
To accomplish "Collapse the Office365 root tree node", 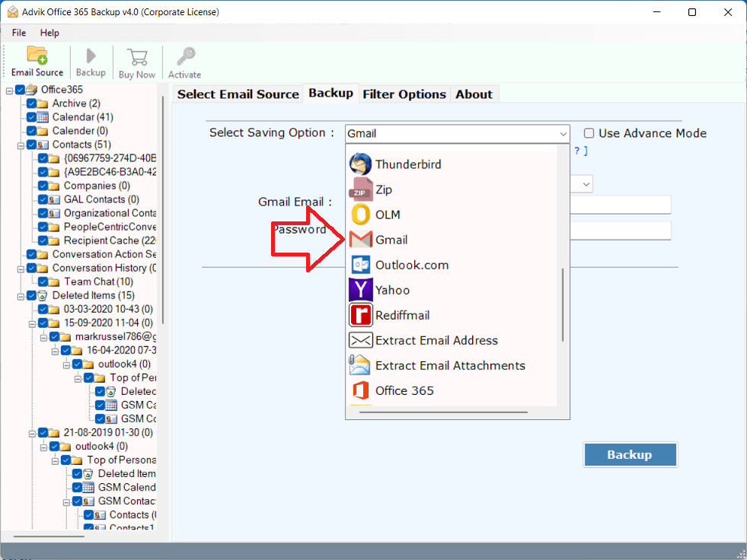I will pyautogui.click(x=9, y=90).
